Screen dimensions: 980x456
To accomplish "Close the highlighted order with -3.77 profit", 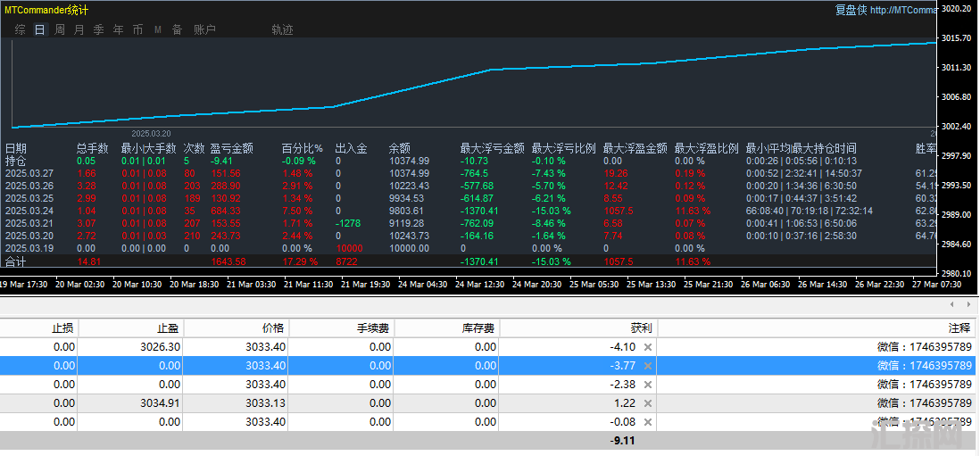I will [x=648, y=366].
